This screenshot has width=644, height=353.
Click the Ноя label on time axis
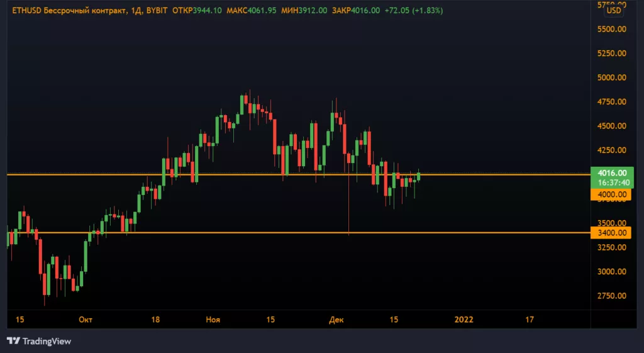(x=213, y=320)
